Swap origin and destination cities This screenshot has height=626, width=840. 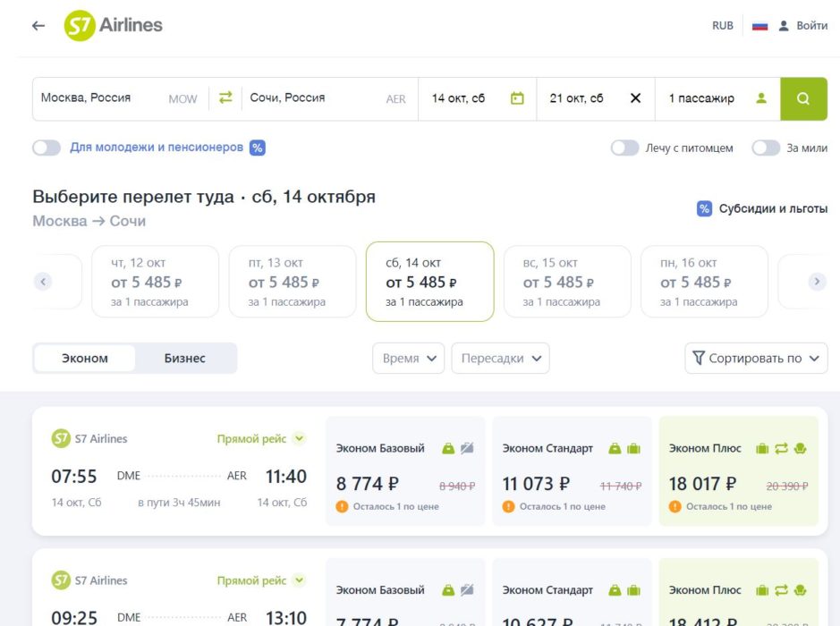(225, 98)
